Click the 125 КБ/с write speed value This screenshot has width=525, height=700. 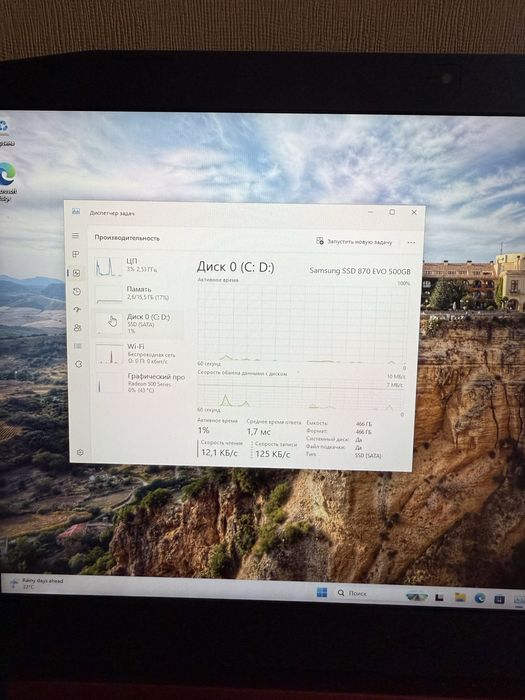coord(273,454)
